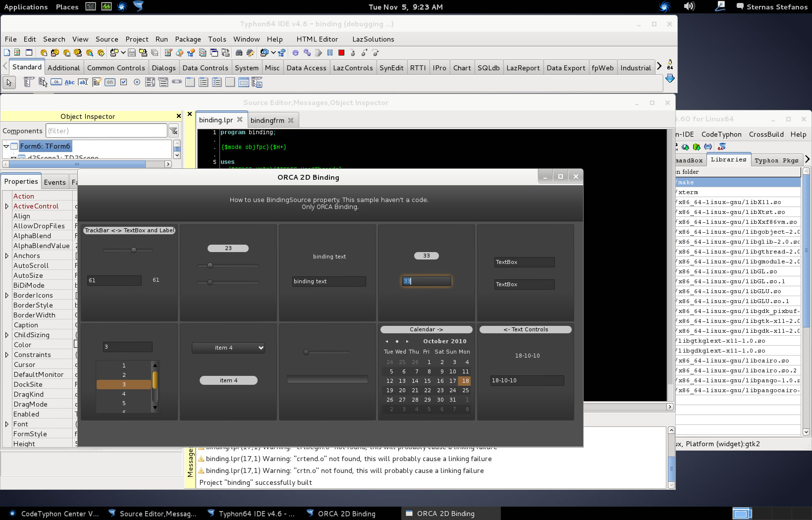812x520 pixels.
Task: Click the New Form icon in toolbar
Action: 29,52
